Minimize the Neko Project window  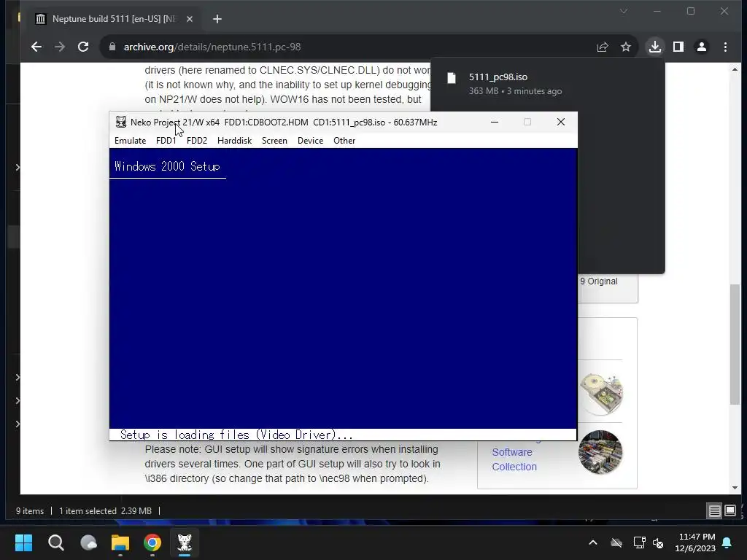pos(495,122)
